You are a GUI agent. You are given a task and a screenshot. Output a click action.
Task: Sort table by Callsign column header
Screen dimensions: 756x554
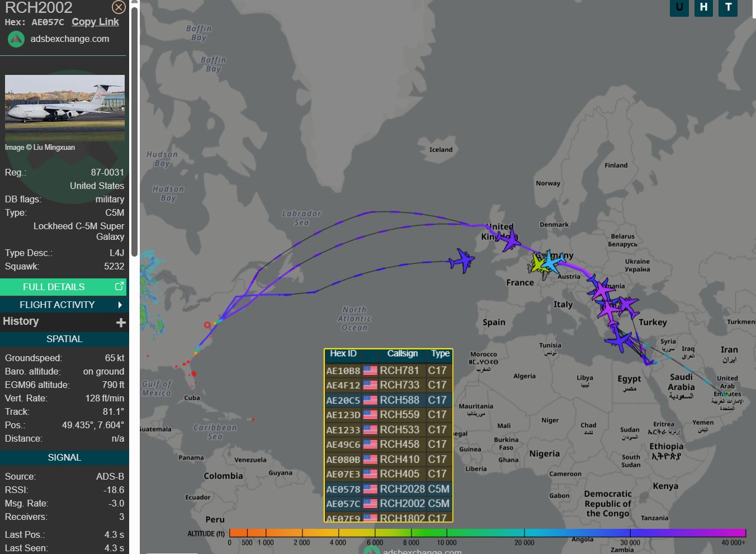coord(403,354)
